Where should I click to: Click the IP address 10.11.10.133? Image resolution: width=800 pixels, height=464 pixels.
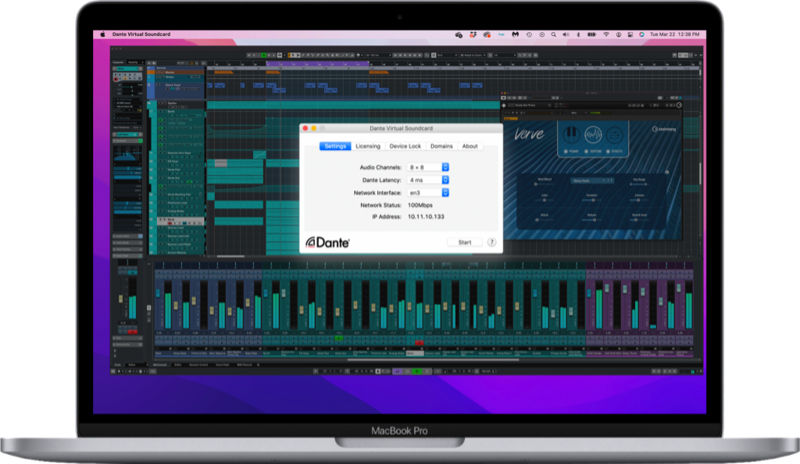pyautogui.click(x=426, y=216)
